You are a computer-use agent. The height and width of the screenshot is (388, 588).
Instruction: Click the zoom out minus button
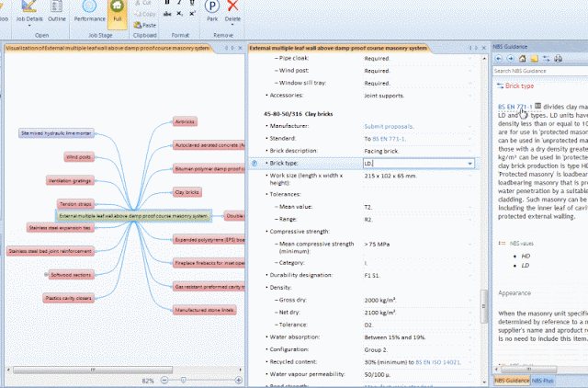coord(164,381)
